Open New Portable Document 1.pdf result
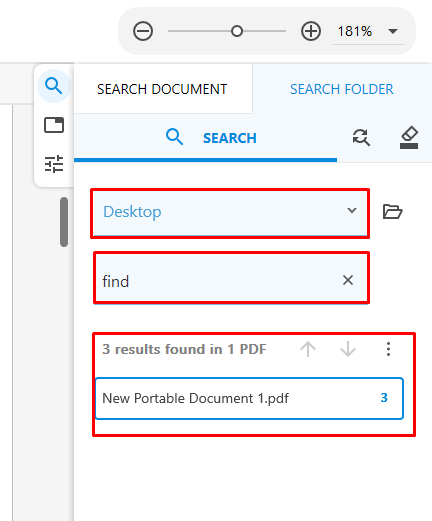432x521 pixels. pyautogui.click(x=249, y=398)
